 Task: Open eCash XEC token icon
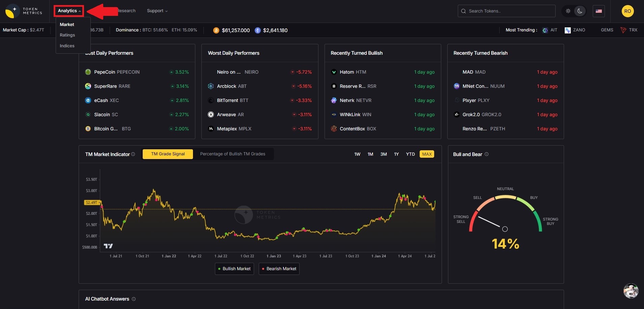click(x=88, y=100)
